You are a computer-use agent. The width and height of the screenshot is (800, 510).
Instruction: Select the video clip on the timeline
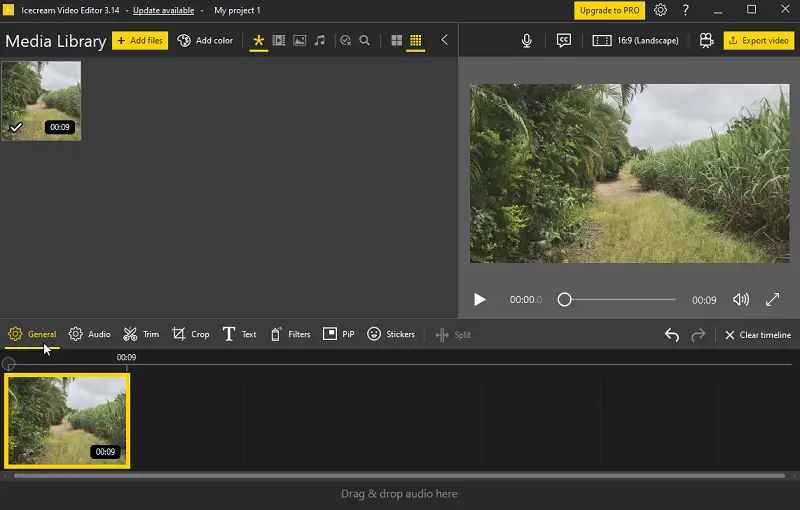click(x=67, y=420)
